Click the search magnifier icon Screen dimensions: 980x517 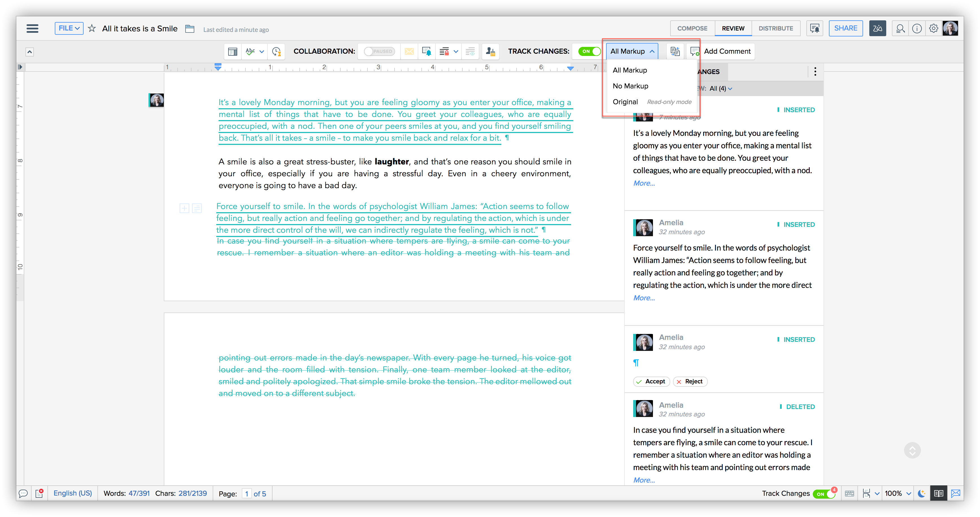pos(900,29)
